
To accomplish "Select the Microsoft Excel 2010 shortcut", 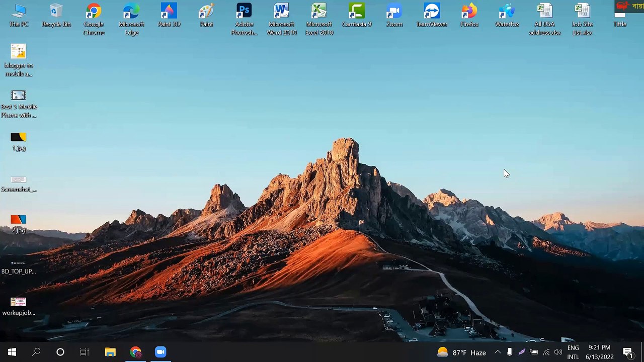I will tap(319, 19).
